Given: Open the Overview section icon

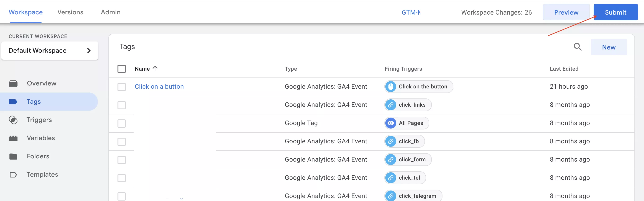Looking at the screenshot, I should tap(13, 83).
